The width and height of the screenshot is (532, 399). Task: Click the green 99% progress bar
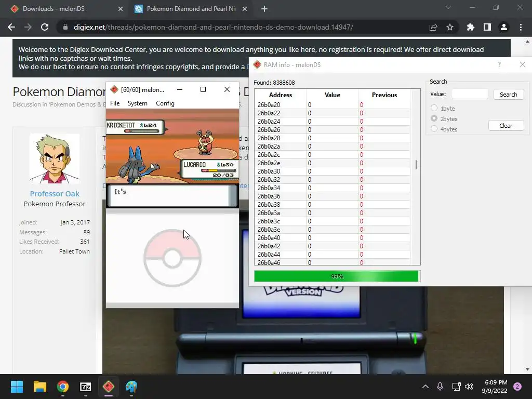point(336,276)
